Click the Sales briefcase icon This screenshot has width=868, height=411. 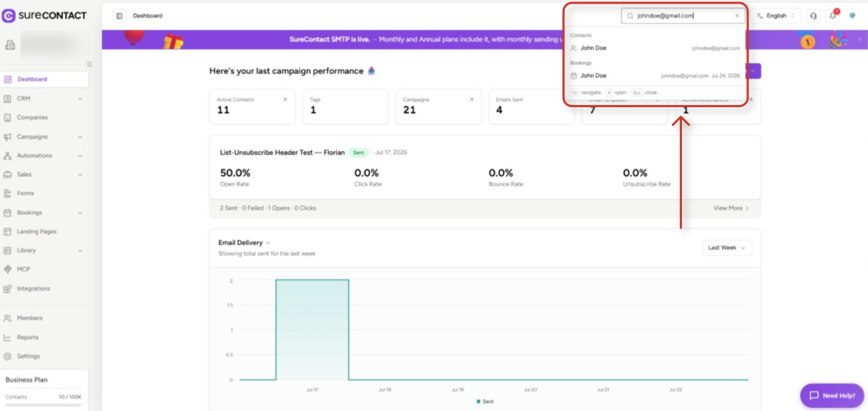8,174
